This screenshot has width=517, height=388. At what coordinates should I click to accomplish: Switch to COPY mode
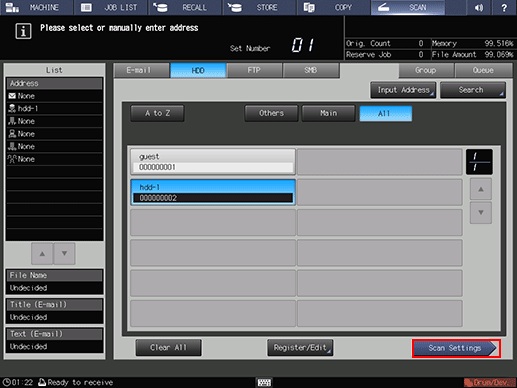[333, 7]
